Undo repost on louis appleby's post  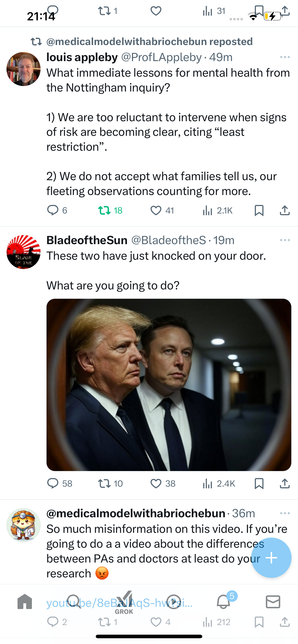(104, 210)
